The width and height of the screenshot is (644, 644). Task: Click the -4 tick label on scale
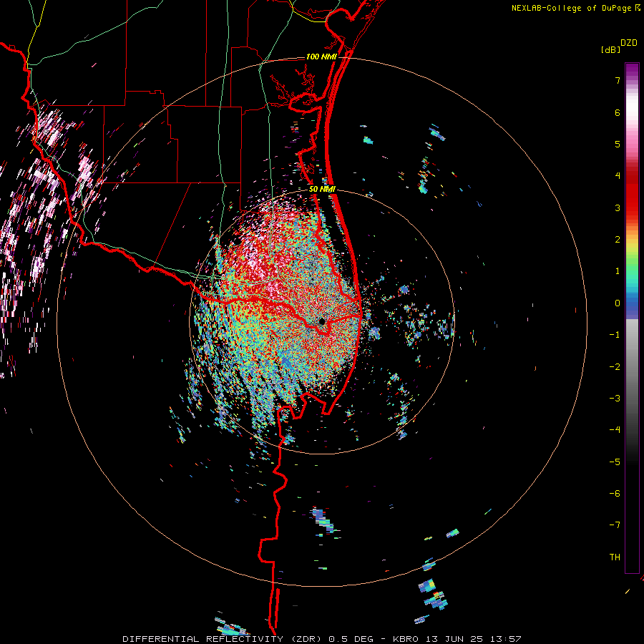(615, 429)
